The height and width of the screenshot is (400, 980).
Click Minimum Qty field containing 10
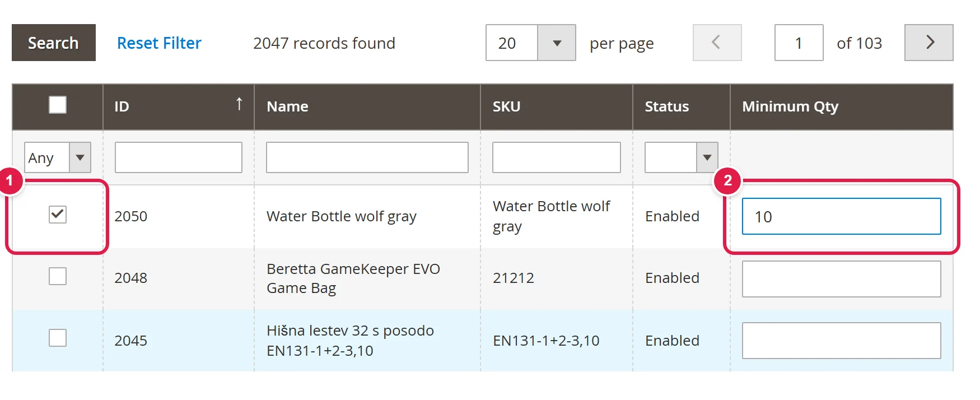(x=842, y=216)
